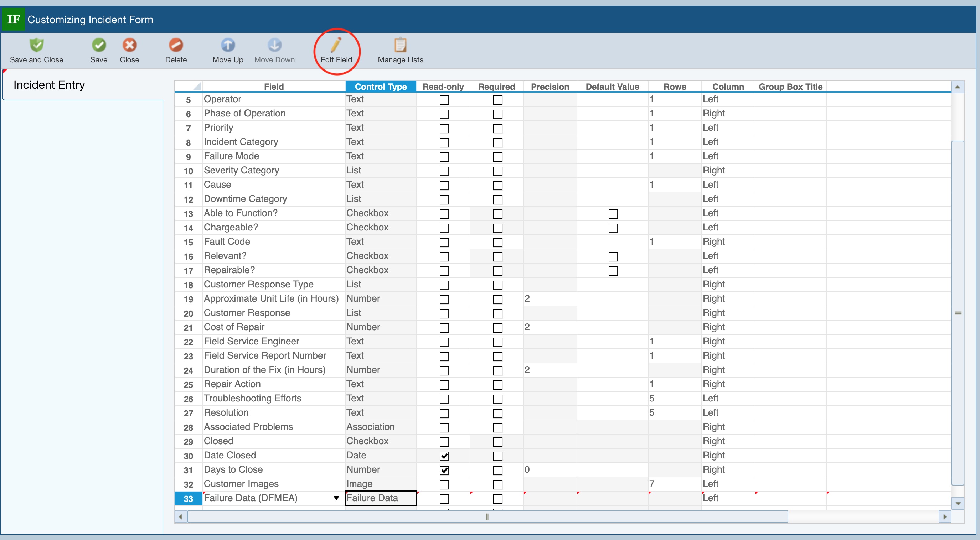
Task: Click the Save and Close shield icon
Action: (x=36, y=45)
